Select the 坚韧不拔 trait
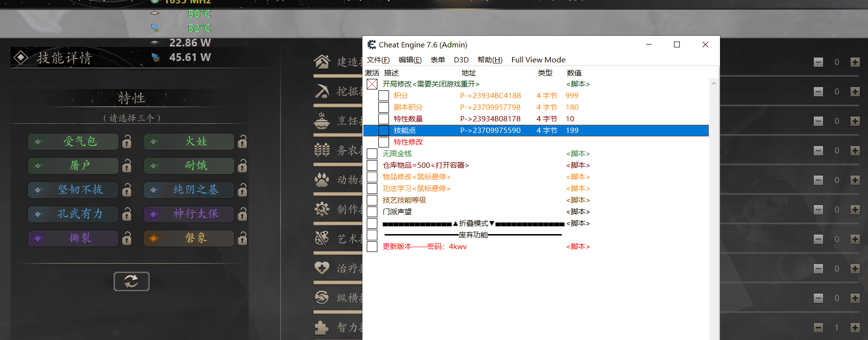The height and width of the screenshot is (340, 868). 73,190
